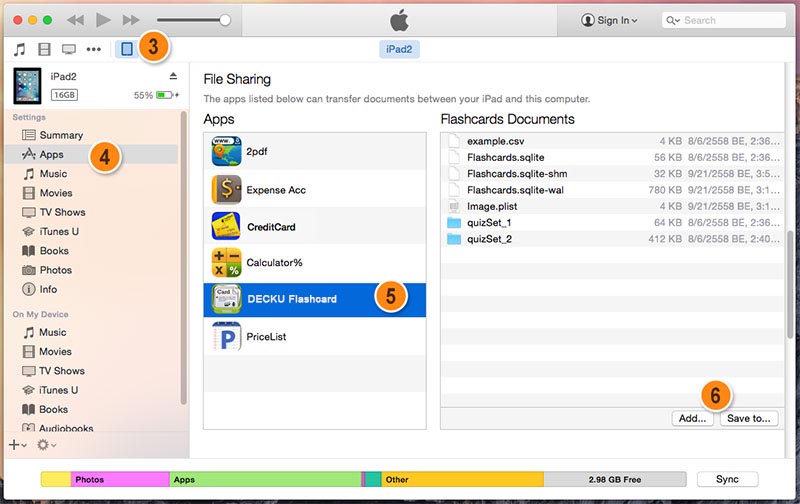Select the Flashcards.sqlite-wal file
The height and width of the screenshot is (504, 800).
[x=612, y=190]
